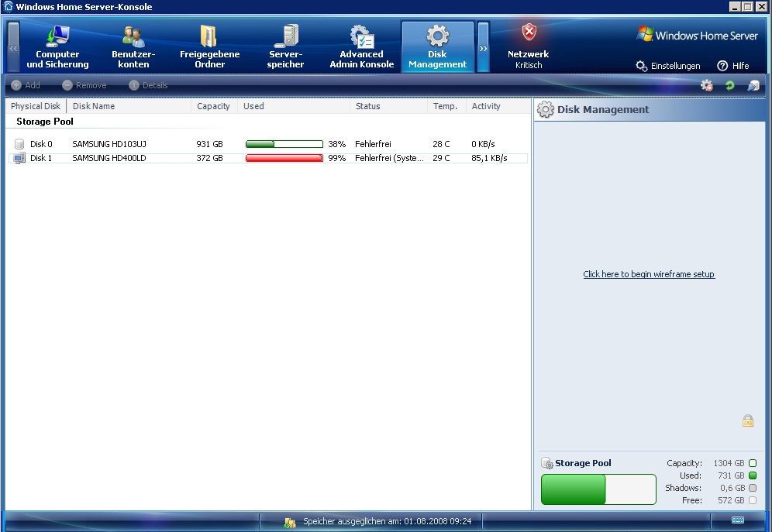The height and width of the screenshot is (532, 772).
Task: Click the green usage bar for Disk 0
Action: (x=284, y=144)
